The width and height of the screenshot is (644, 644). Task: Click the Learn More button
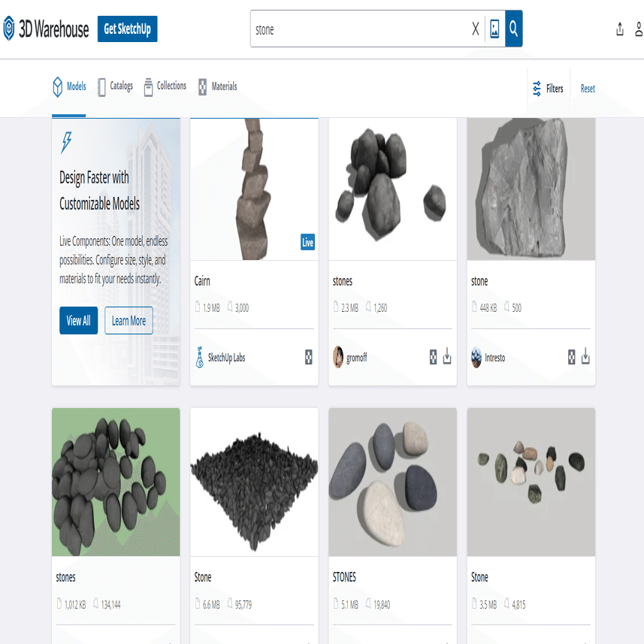click(128, 320)
